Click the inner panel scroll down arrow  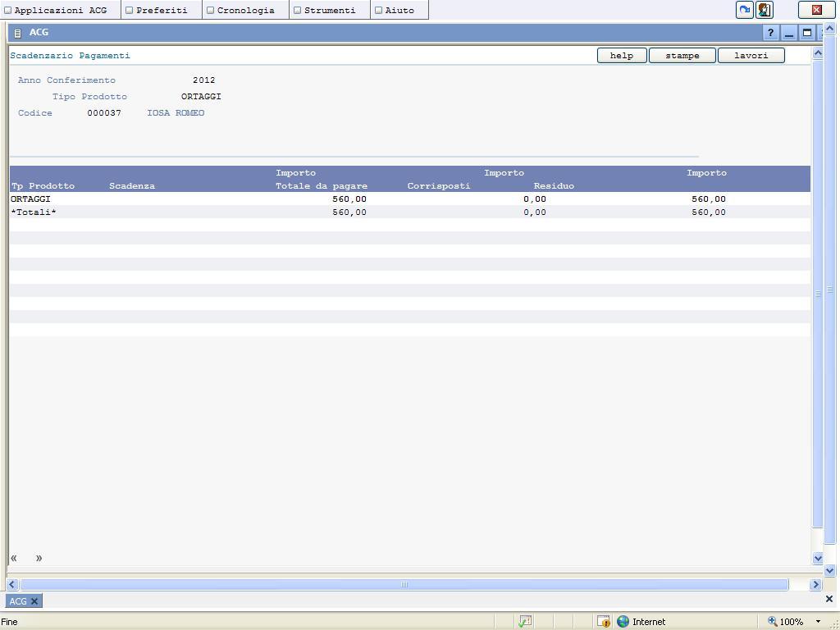point(818,558)
